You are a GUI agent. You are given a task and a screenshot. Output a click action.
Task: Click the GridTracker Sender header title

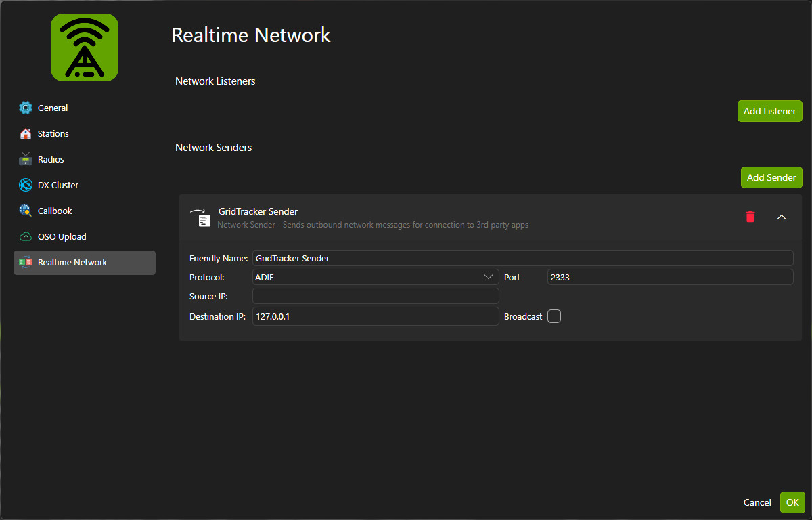click(258, 211)
